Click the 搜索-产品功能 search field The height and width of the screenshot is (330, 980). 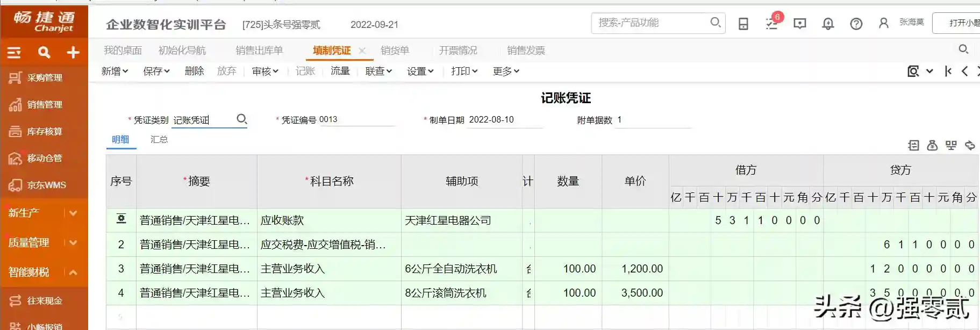point(650,23)
